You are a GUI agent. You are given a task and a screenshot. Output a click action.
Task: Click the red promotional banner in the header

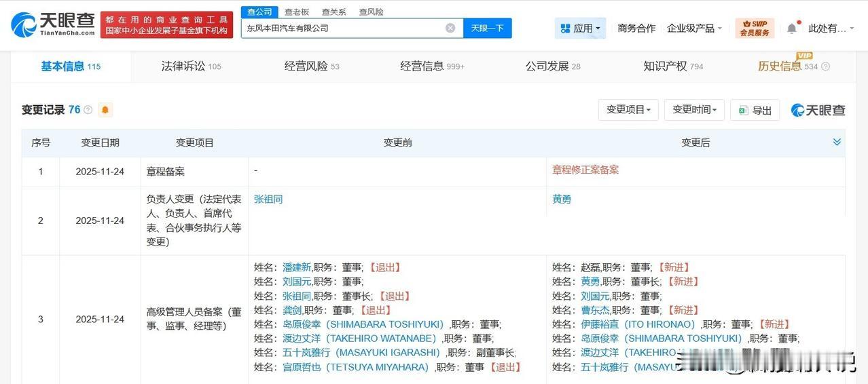pyautogui.click(x=166, y=25)
